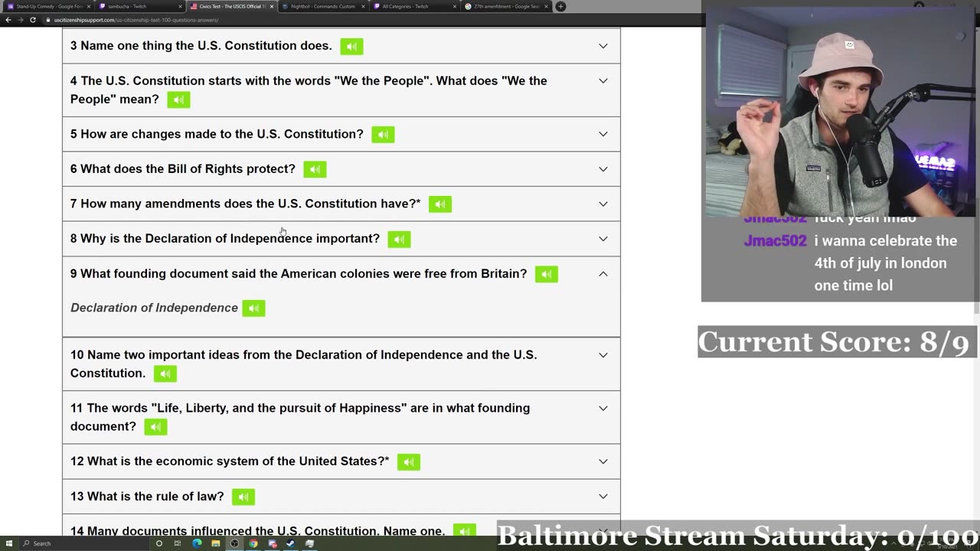The height and width of the screenshot is (551, 980).
Task: Click question 3 Constitution text
Action: pos(201,46)
